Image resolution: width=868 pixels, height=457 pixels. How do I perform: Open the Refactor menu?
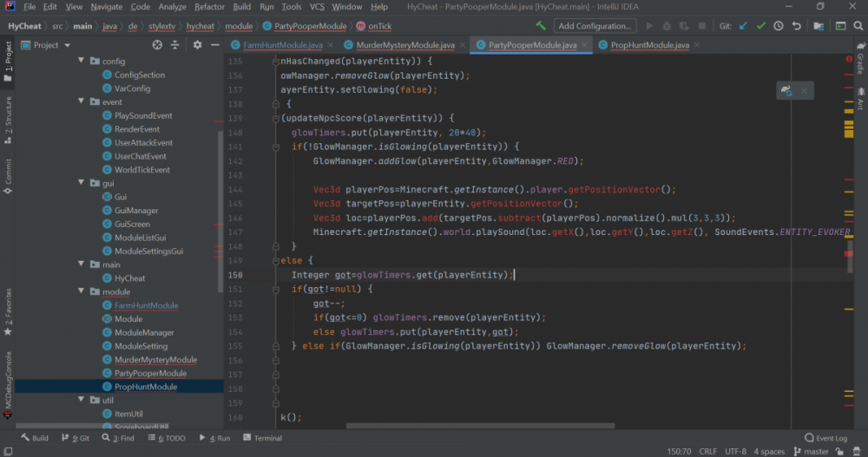click(x=209, y=7)
